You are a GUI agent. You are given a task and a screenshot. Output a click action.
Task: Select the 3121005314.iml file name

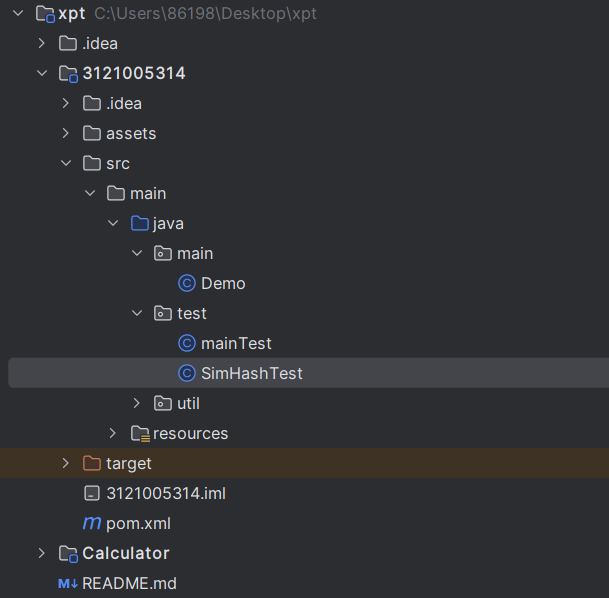tap(166, 493)
